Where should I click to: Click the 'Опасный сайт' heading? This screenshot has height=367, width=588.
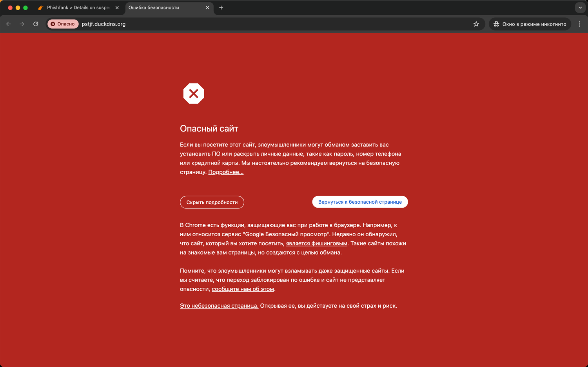coord(209,128)
